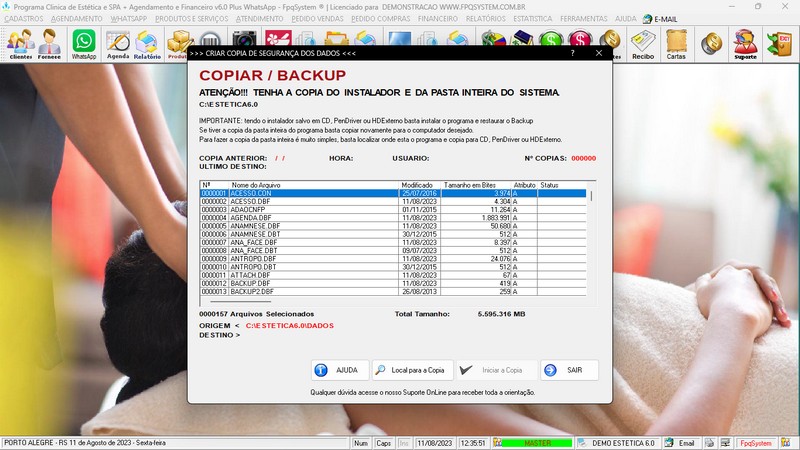Open the WHATSAPP menu
Image resolution: width=800 pixels, height=450 pixels.
129,19
